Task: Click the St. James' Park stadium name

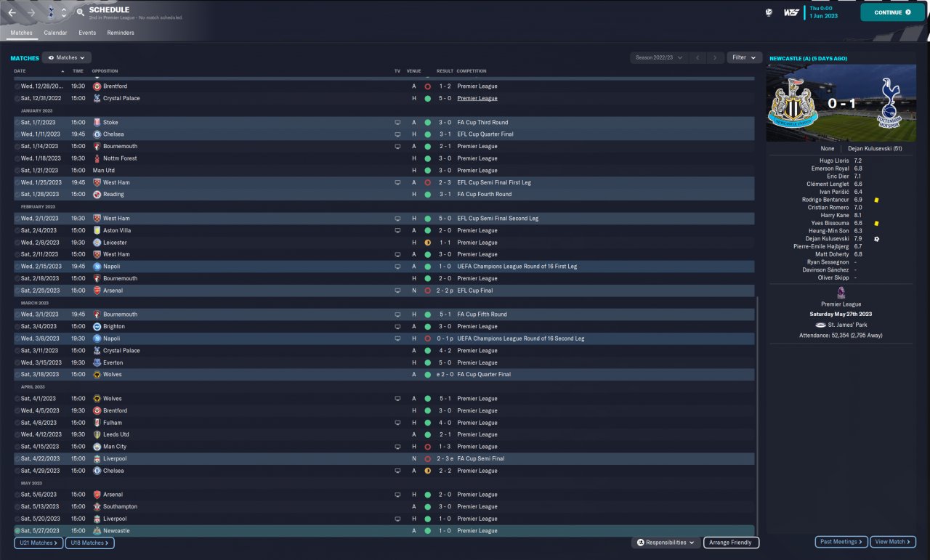Action: point(846,325)
